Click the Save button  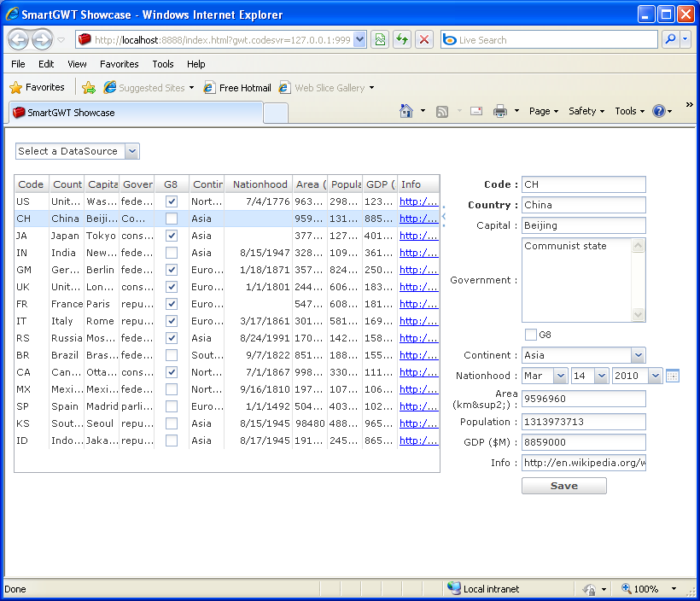[x=563, y=486]
